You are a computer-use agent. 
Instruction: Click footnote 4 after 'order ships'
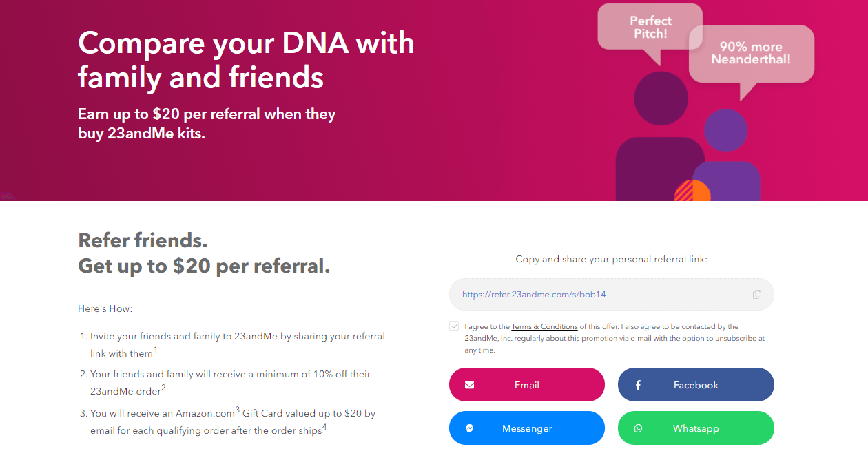tap(324, 428)
